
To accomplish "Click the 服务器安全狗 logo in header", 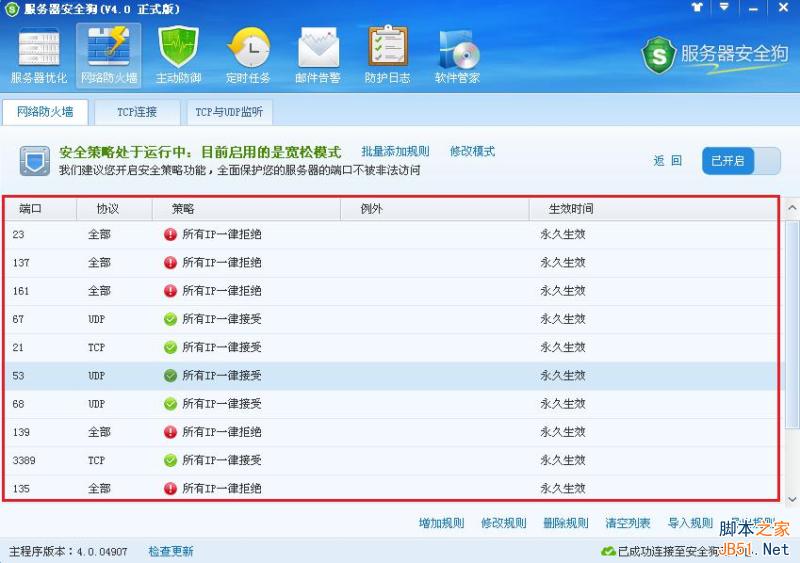I will (715, 55).
